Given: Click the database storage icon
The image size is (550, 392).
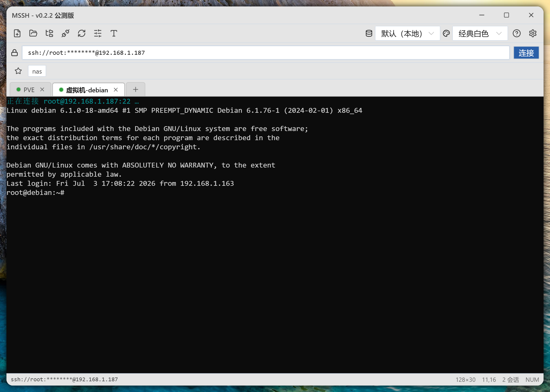Looking at the screenshot, I should coord(369,33).
